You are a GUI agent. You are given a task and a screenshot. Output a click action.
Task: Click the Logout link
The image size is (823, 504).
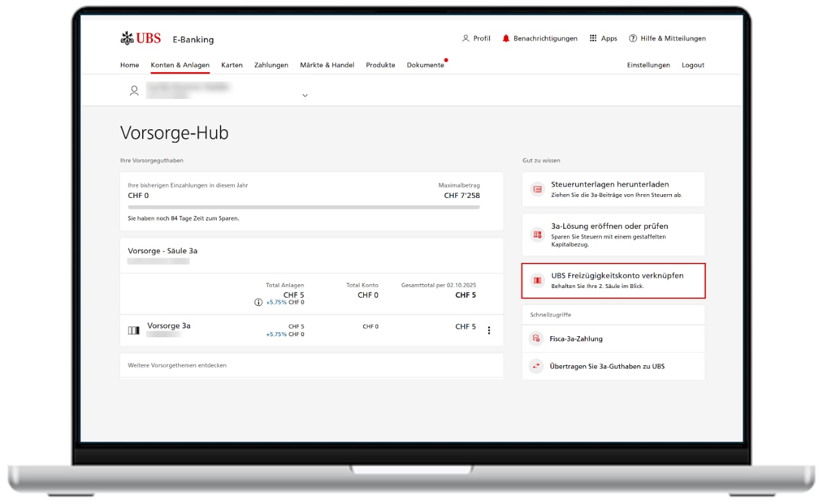tap(693, 65)
